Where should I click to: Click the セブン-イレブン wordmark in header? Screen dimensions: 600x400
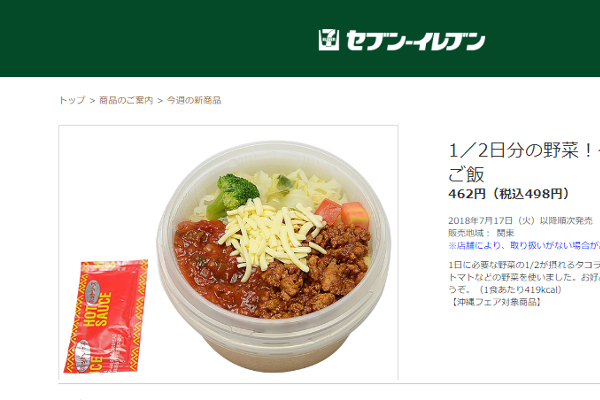tap(416, 41)
